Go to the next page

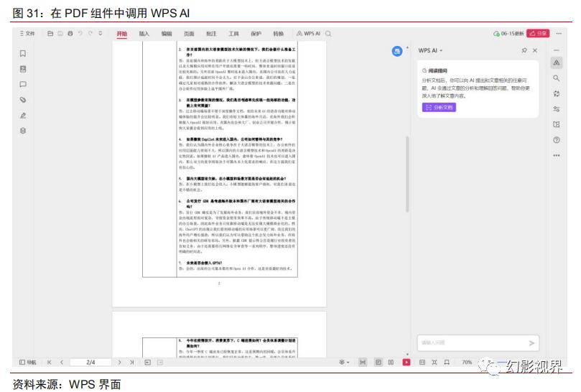tap(120, 362)
